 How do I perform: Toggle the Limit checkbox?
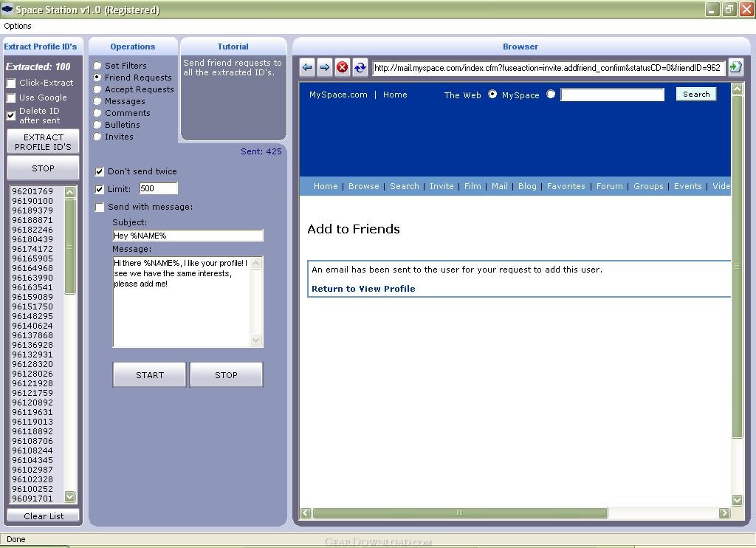pyautogui.click(x=100, y=190)
